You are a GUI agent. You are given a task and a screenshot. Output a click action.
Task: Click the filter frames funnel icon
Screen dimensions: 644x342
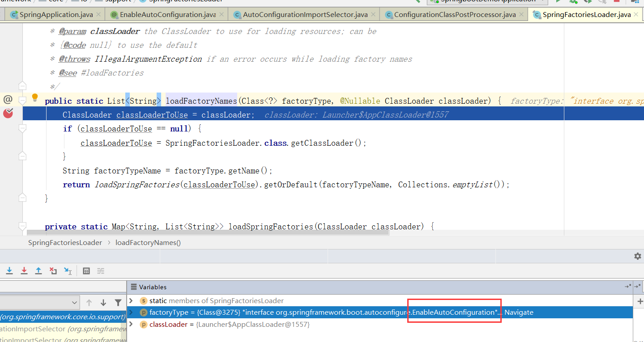coord(118,303)
